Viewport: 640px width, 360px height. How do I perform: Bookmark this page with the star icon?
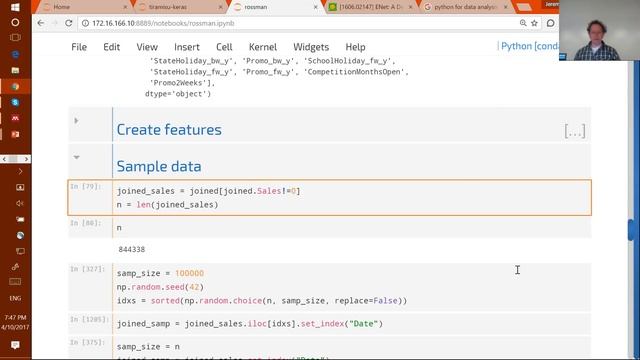(x=534, y=23)
